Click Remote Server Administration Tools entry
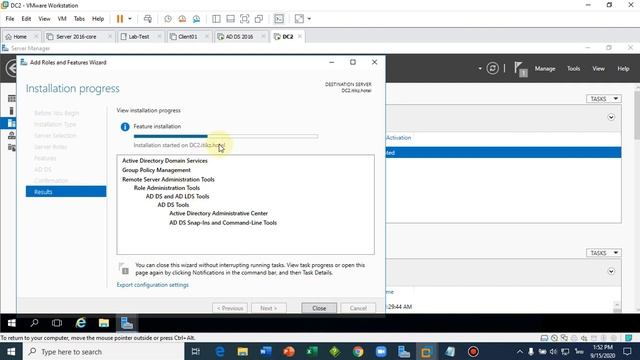Screen dimensions: 640x360 [x=168, y=180]
